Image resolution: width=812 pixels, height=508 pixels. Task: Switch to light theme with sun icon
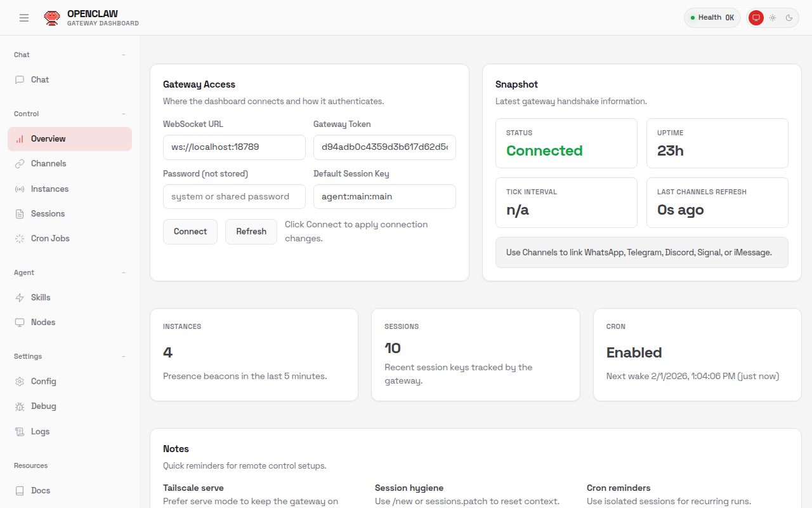coord(773,17)
